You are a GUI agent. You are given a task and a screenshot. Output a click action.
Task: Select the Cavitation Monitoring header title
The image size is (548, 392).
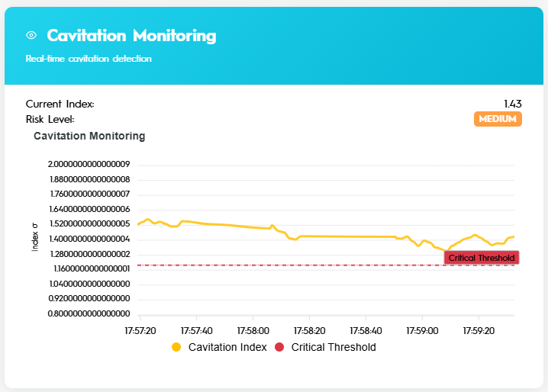131,35
